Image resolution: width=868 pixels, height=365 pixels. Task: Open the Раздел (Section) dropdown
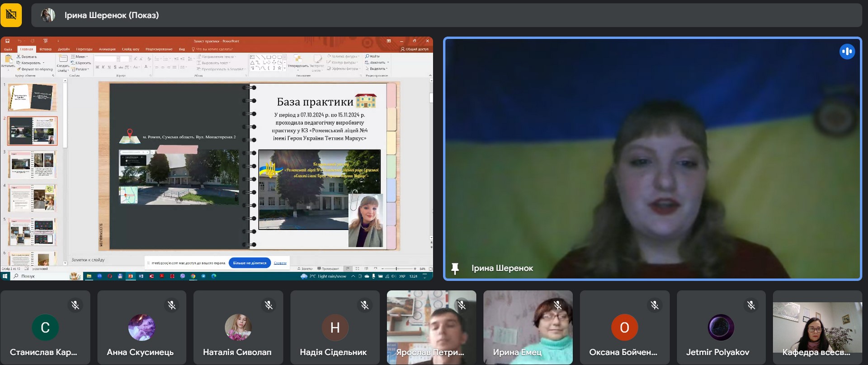[80, 69]
